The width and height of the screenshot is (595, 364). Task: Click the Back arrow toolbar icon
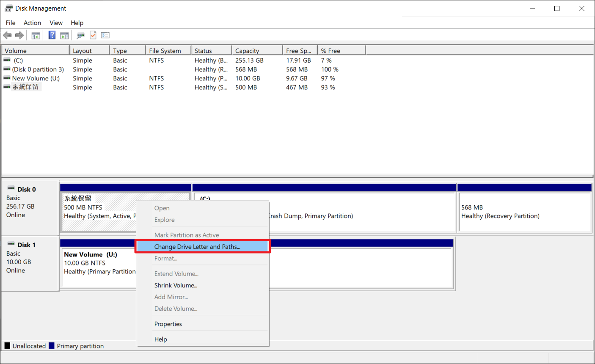[x=7, y=36]
